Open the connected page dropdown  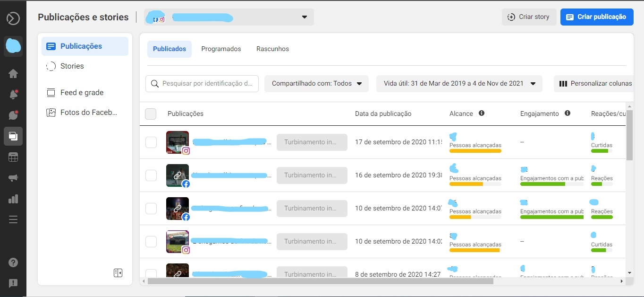click(304, 17)
